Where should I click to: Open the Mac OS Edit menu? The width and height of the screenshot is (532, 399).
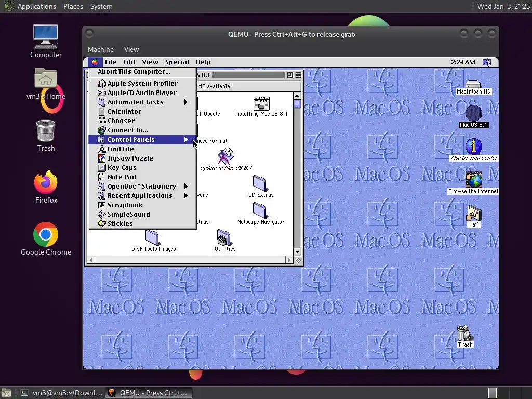tap(129, 62)
